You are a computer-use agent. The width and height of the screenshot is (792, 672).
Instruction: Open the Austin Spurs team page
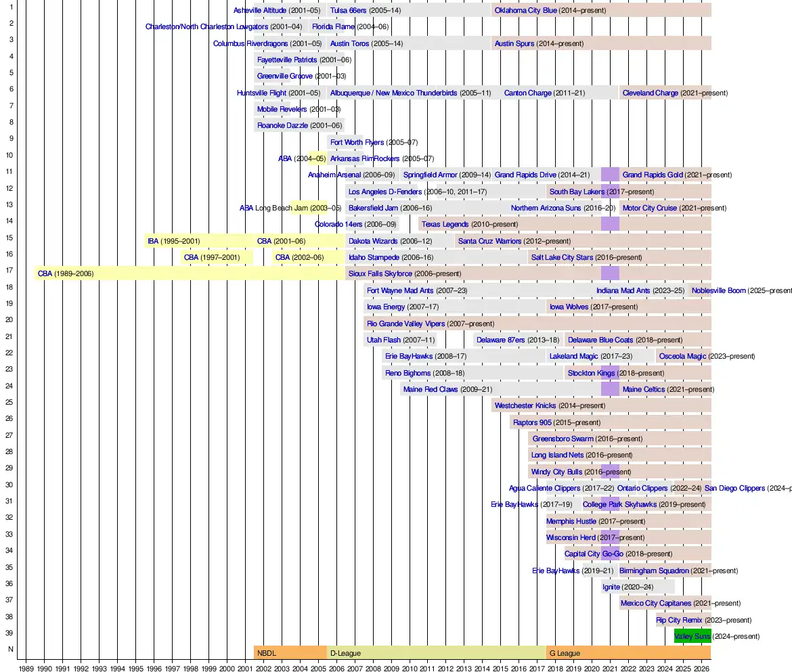(x=514, y=44)
